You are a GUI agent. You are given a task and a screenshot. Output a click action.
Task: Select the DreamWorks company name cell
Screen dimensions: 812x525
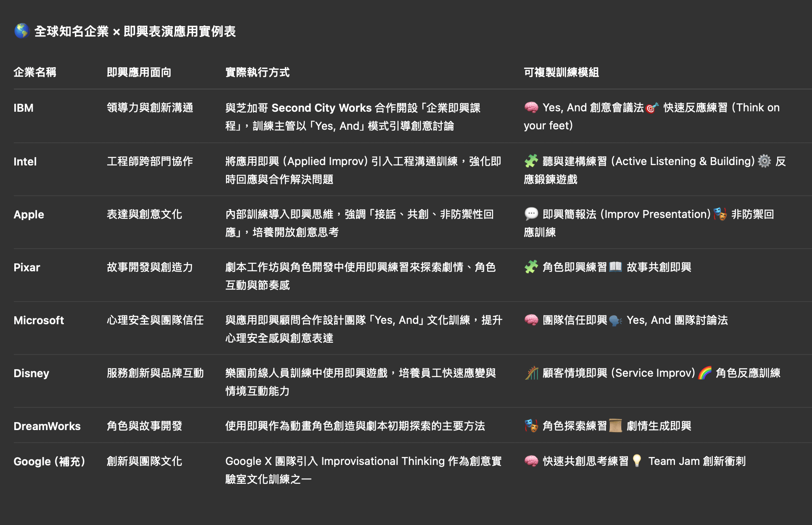pyautogui.click(x=47, y=426)
